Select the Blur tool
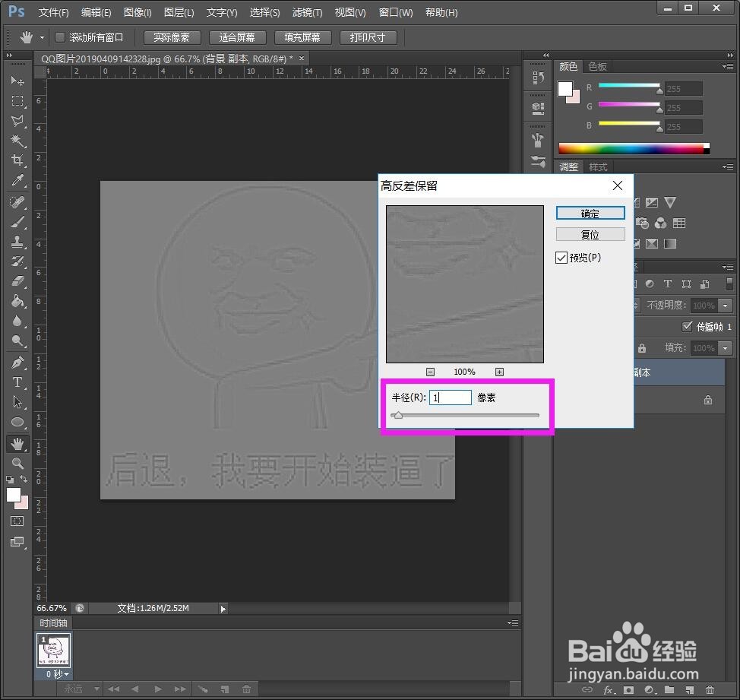This screenshot has width=740, height=700. pyautogui.click(x=17, y=321)
